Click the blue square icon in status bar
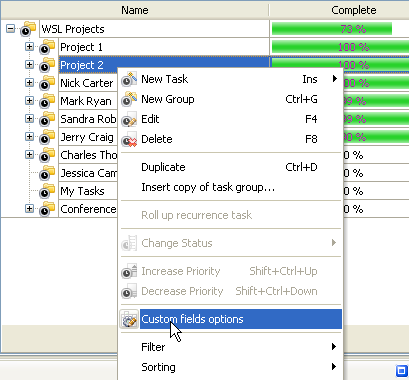The width and height of the screenshot is (409, 380). [401, 370]
